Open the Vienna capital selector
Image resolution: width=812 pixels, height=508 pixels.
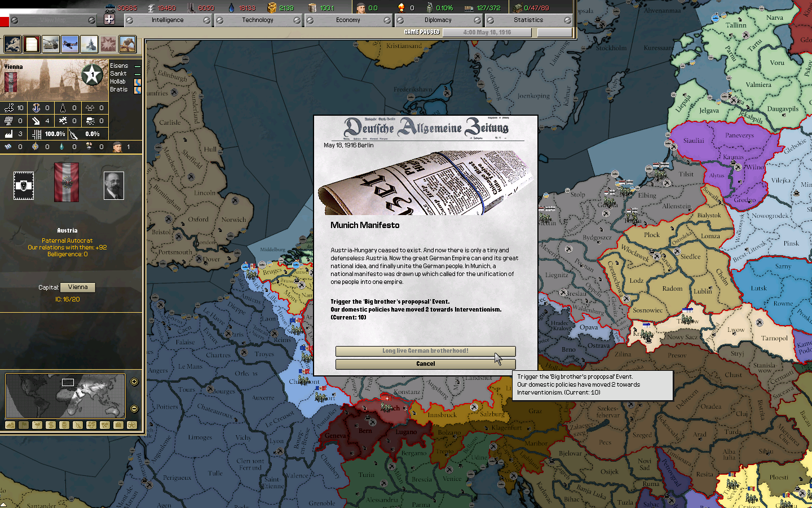click(78, 287)
